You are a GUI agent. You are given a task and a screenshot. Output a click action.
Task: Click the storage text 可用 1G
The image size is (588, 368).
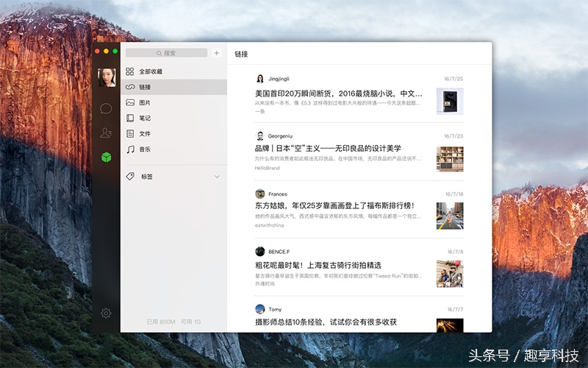pos(191,322)
